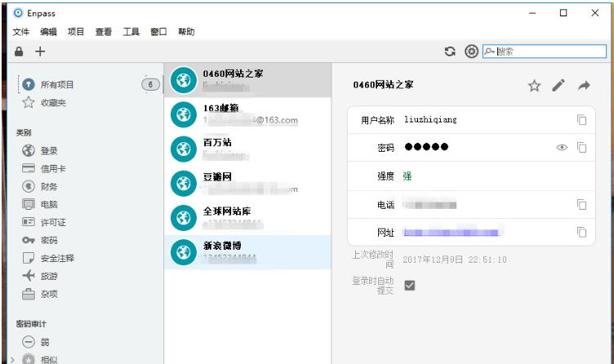Open search options magnifier dropdown
Screen dimensions: 614x364
(489, 51)
